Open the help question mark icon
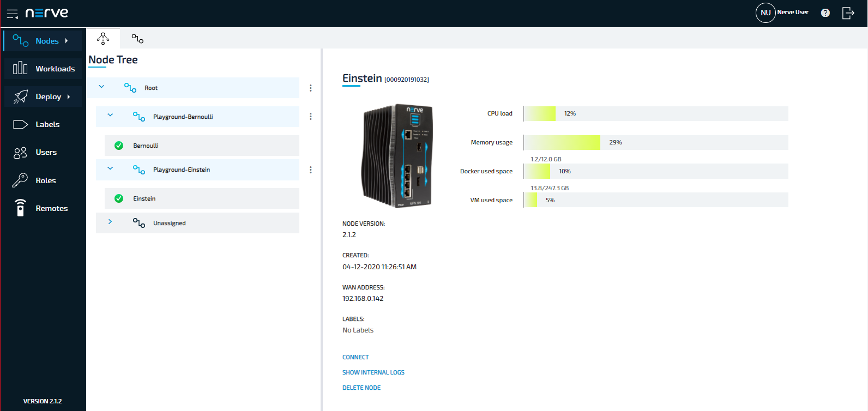 pyautogui.click(x=825, y=13)
